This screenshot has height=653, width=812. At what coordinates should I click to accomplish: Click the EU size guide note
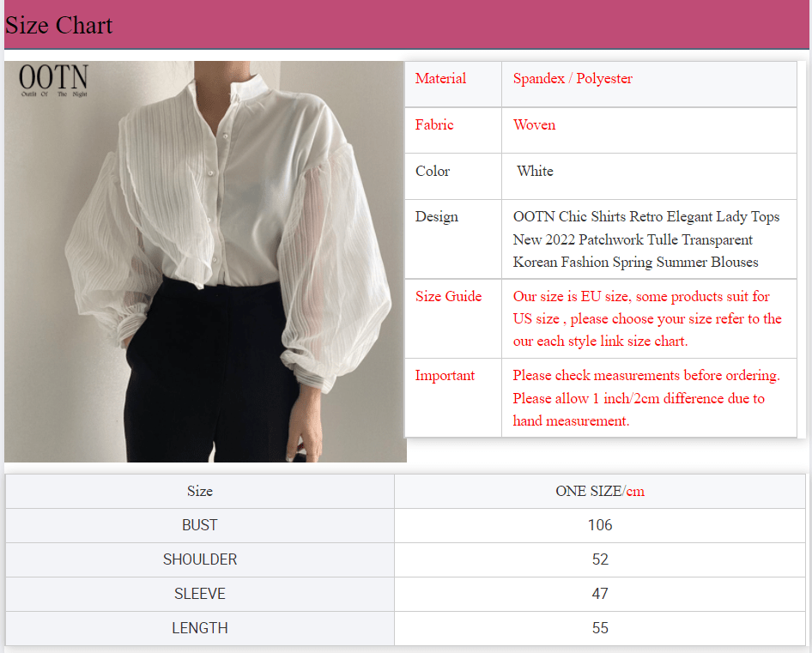pyautogui.click(x=647, y=319)
